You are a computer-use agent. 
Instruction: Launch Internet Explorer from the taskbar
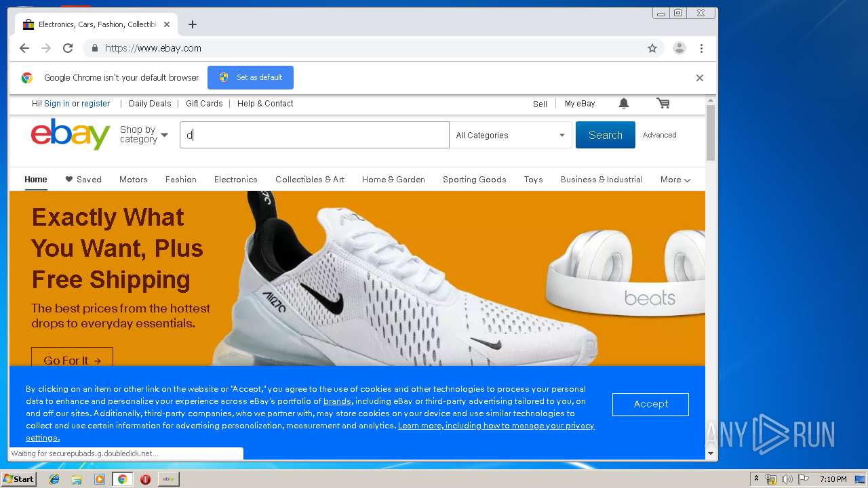tap(54, 479)
